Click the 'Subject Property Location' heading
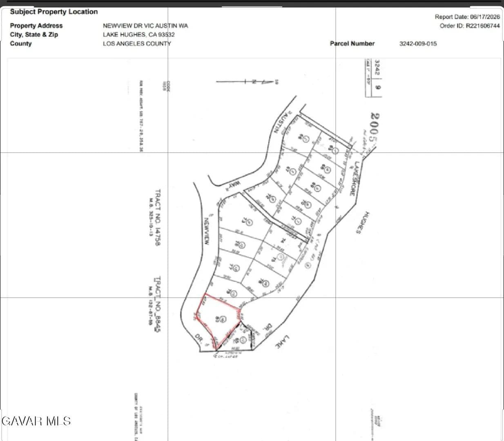Screen dimensions: 504x441 coord(54,11)
